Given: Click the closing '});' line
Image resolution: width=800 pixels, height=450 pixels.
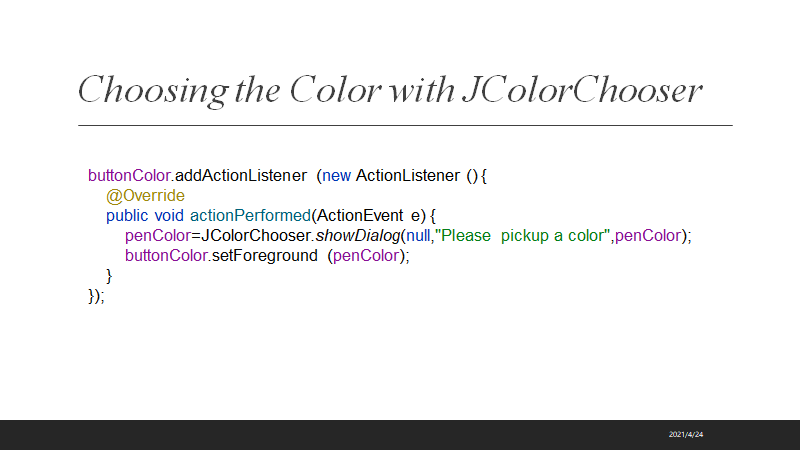Looking at the screenshot, I should (x=96, y=296).
